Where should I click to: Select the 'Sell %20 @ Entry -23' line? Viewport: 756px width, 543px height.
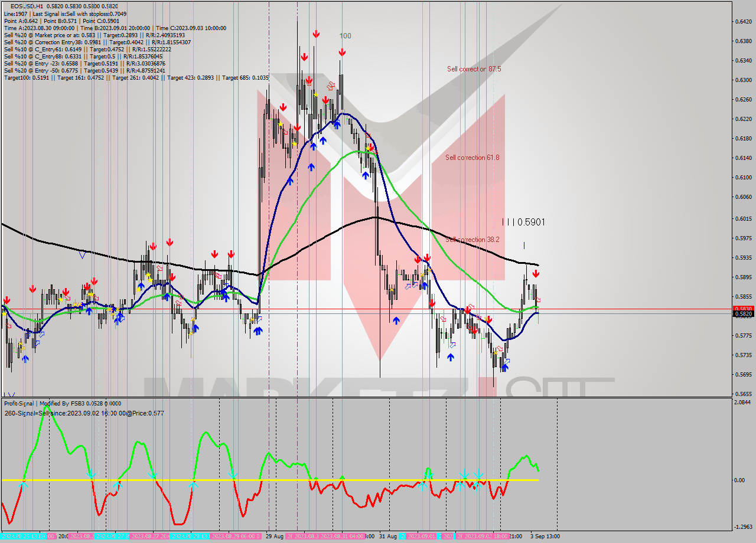coord(84,63)
